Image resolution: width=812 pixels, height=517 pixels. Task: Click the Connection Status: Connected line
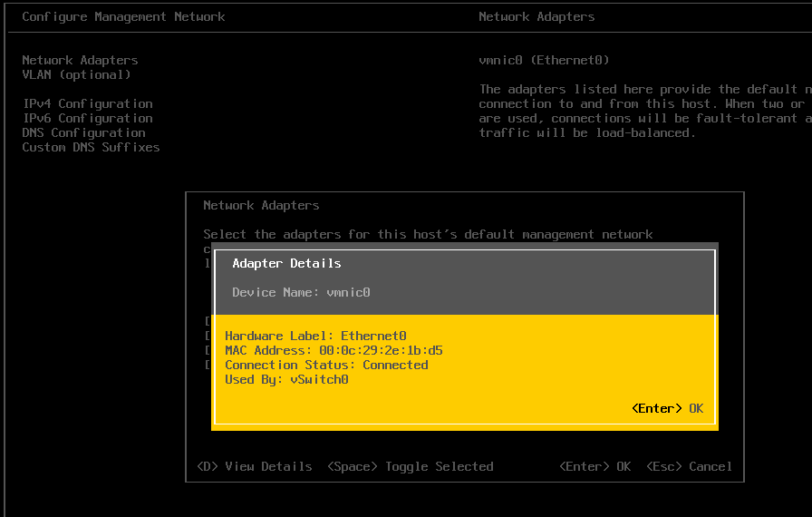click(326, 365)
